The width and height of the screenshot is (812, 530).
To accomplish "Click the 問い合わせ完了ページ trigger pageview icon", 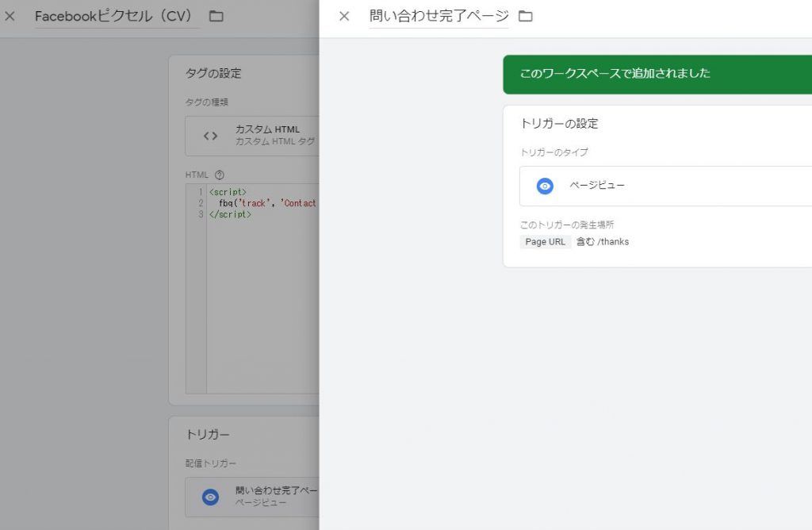I will point(211,497).
